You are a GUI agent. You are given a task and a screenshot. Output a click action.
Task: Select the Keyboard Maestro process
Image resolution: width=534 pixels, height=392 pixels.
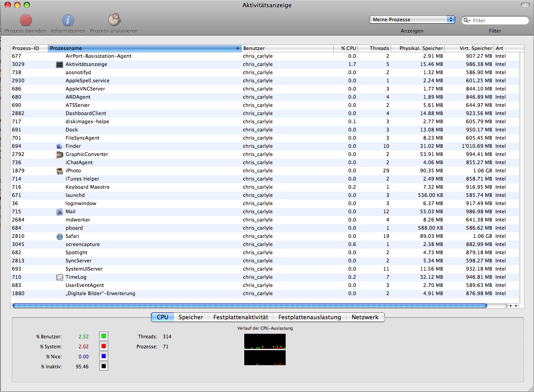[265, 187]
